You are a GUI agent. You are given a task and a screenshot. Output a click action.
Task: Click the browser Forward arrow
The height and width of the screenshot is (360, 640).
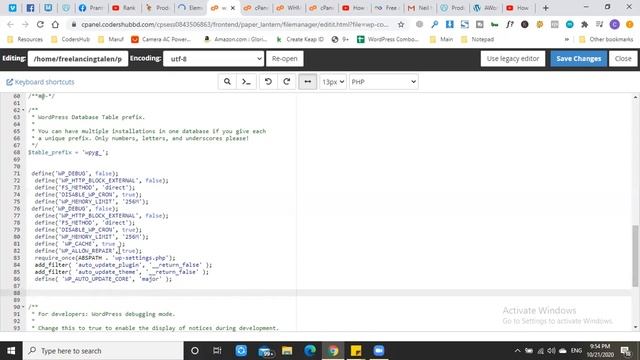25,24
